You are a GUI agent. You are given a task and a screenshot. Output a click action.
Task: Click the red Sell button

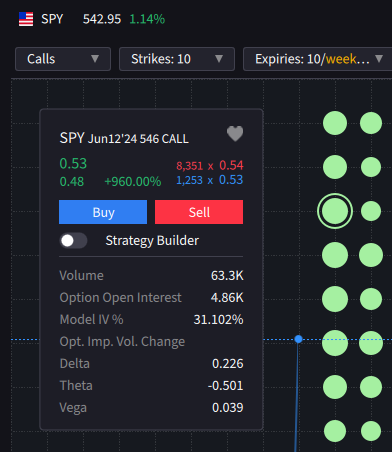coord(199,212)
